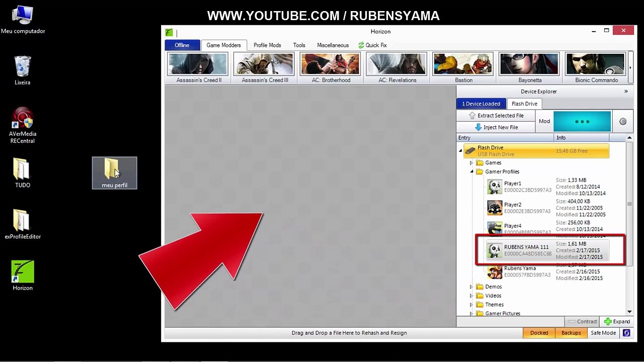Select the meu perfil desktop folder

pos(115,173)
